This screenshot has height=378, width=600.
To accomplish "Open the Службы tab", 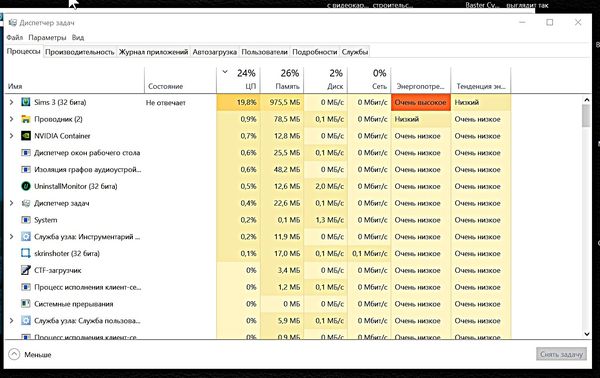I will pyautogui.click(x=355, y=52).
